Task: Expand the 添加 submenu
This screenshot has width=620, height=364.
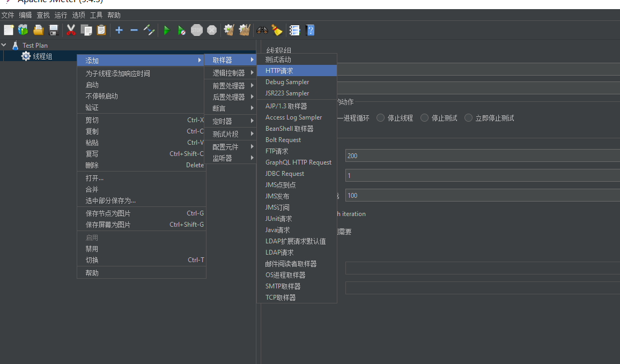Action: tap(142, 61)
